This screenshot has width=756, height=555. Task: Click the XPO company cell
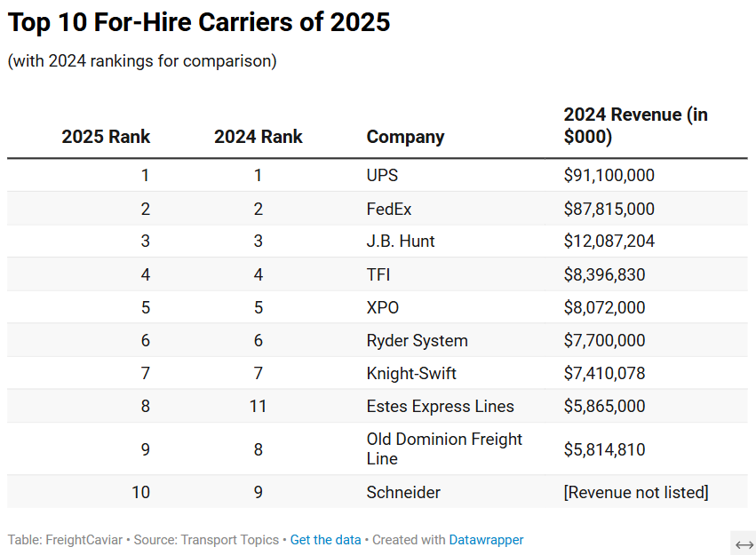tap(383, 307)
